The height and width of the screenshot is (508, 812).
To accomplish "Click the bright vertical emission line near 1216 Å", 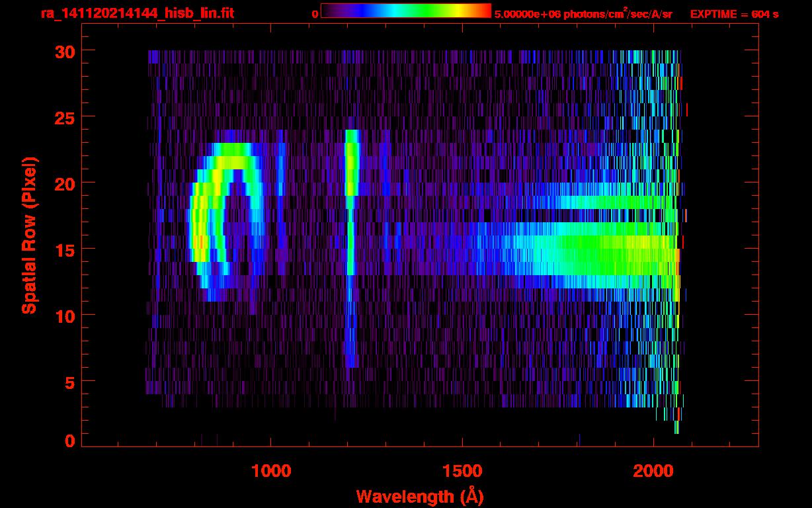I will [x=351, y=248].
